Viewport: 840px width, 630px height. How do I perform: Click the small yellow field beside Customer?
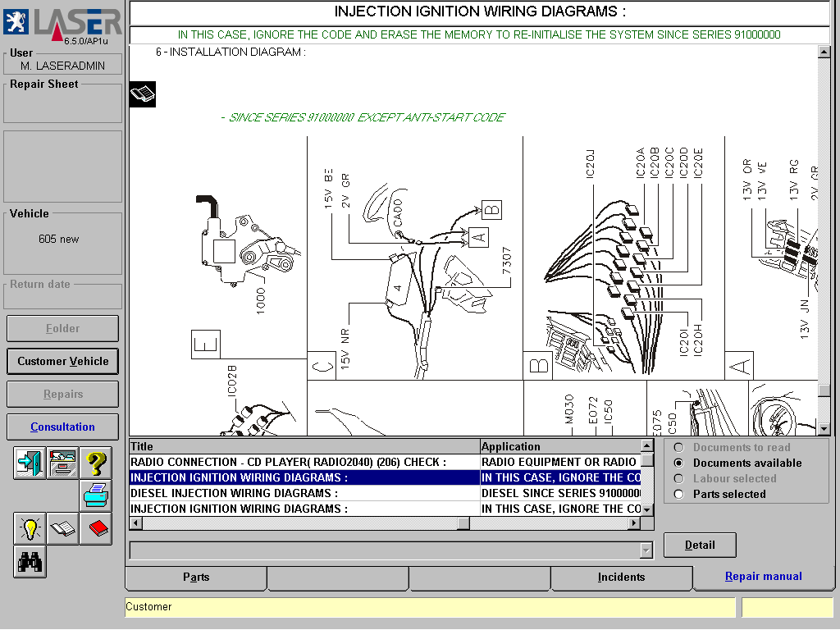point(787,607)
